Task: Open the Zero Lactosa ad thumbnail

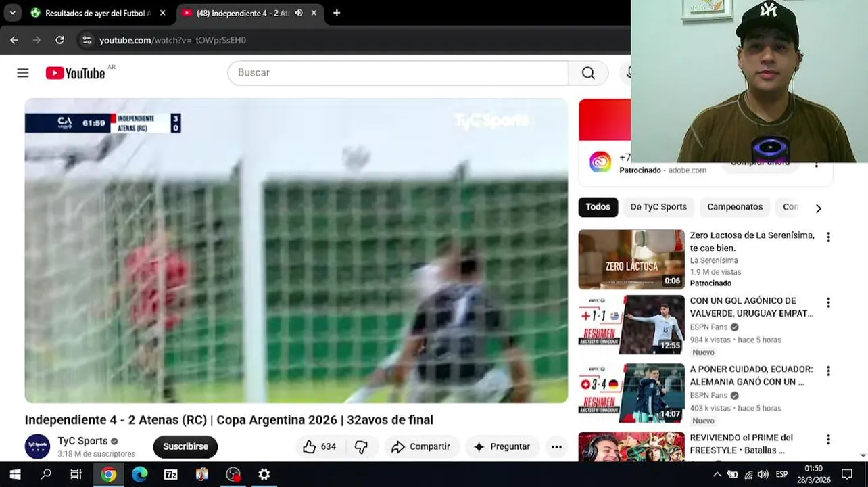Action: (x=631, y=260)
